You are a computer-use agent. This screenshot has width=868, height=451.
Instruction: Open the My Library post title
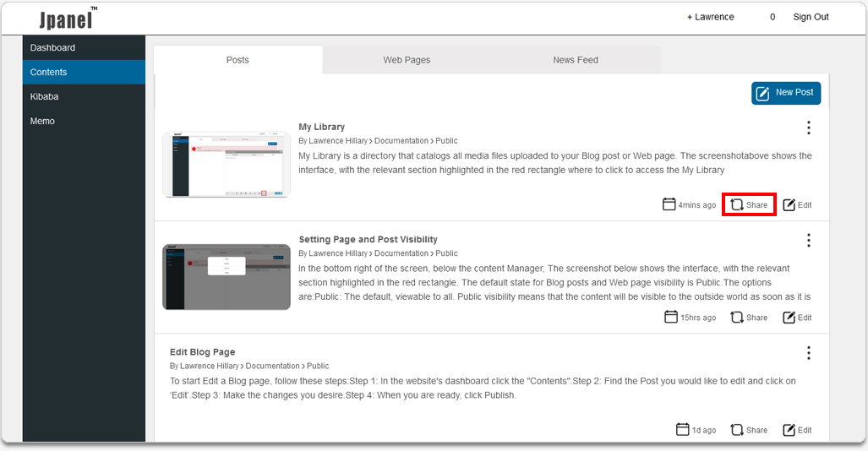pyautogui.click(x=322, y=127)
